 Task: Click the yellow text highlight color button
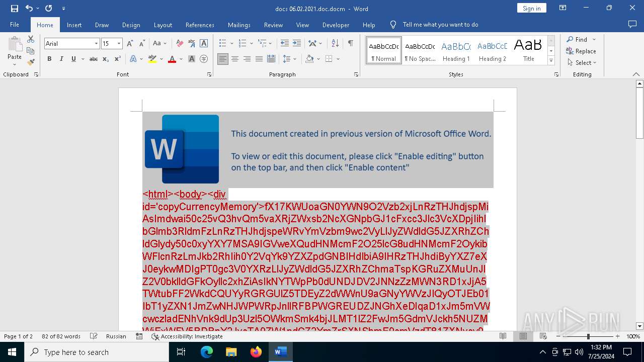(x=152, y=59)
